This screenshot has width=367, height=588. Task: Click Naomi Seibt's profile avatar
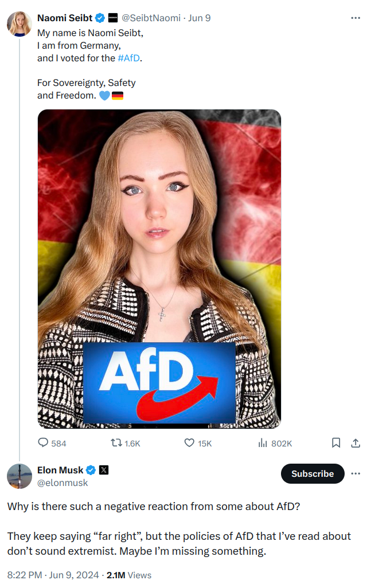tap(19, 23)
